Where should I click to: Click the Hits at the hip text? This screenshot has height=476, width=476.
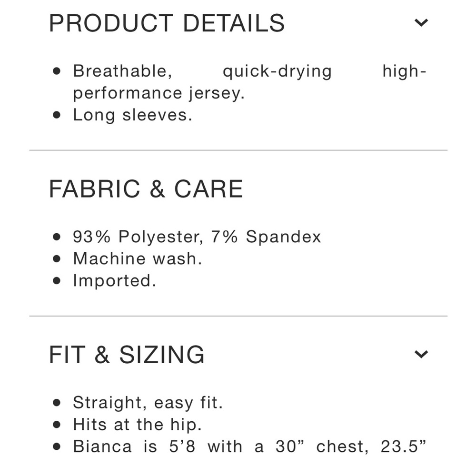137,425
